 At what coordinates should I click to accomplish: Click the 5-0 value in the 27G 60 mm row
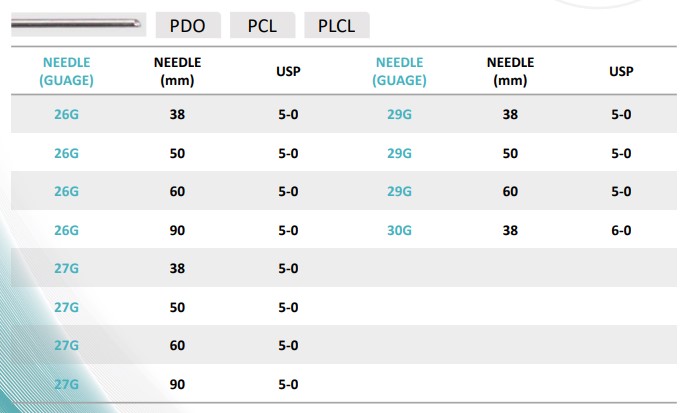point(288,345)
